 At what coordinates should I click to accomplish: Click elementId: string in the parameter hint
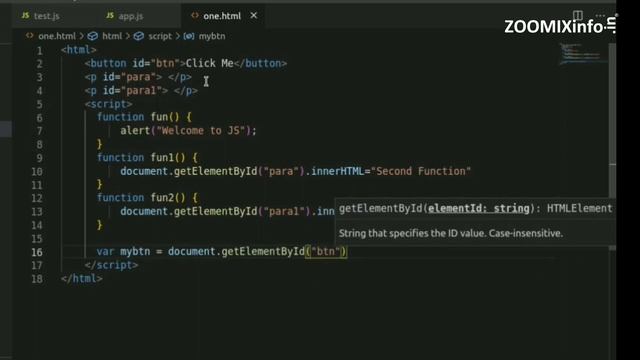(x=478, y=209)
